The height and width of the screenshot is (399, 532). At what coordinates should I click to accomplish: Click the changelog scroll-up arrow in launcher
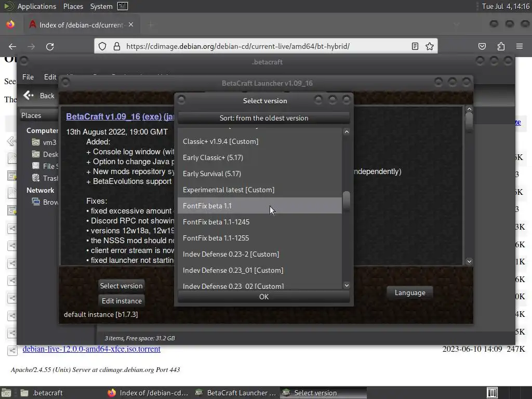click(469, 109)
